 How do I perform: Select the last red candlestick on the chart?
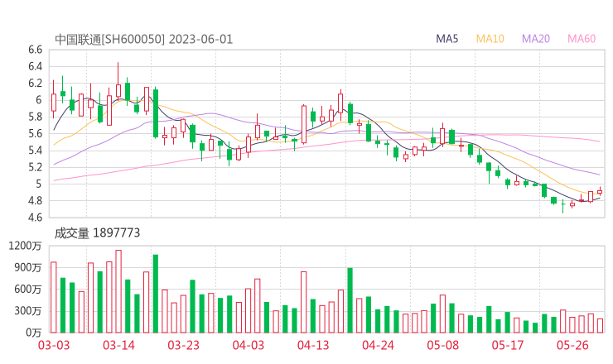(x=600, y=192)
